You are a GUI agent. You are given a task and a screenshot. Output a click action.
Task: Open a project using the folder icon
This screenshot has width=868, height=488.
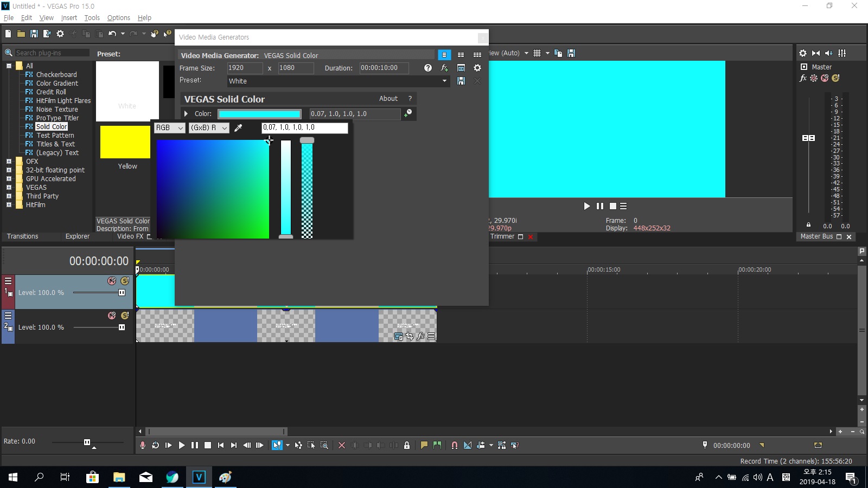tap(21, 34)
